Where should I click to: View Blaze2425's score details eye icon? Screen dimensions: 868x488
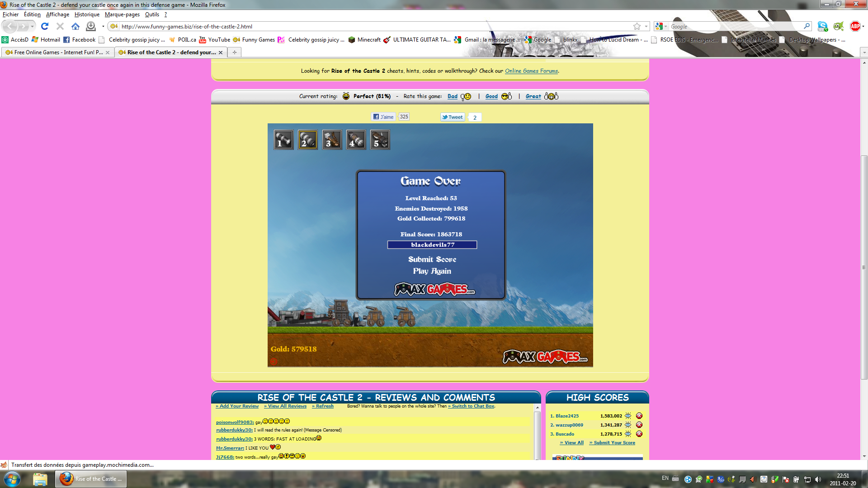(628, 416)
